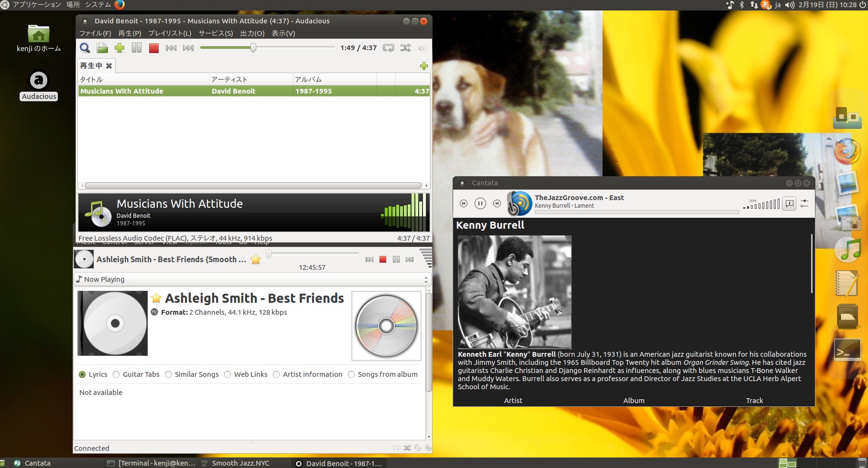This screenshot has height=468, width=868.
Task: Toggle repeat in the Audacious toolbar
Action: tap(389, 48)
